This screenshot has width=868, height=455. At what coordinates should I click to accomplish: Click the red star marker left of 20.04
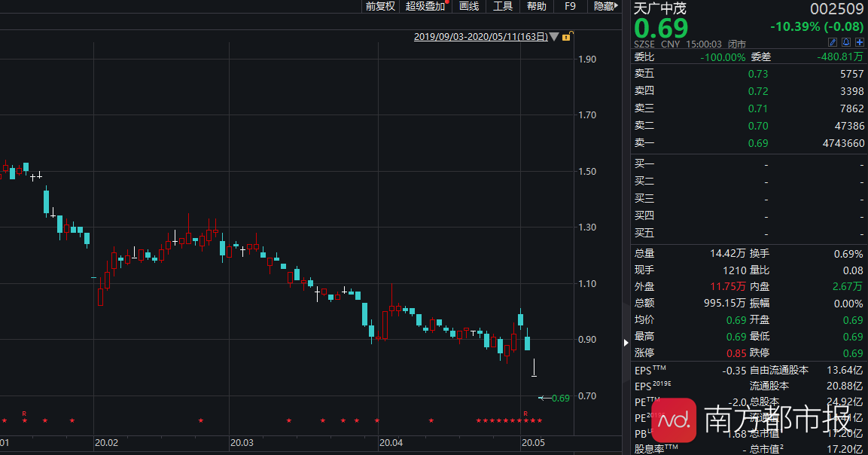coord(376,420)
